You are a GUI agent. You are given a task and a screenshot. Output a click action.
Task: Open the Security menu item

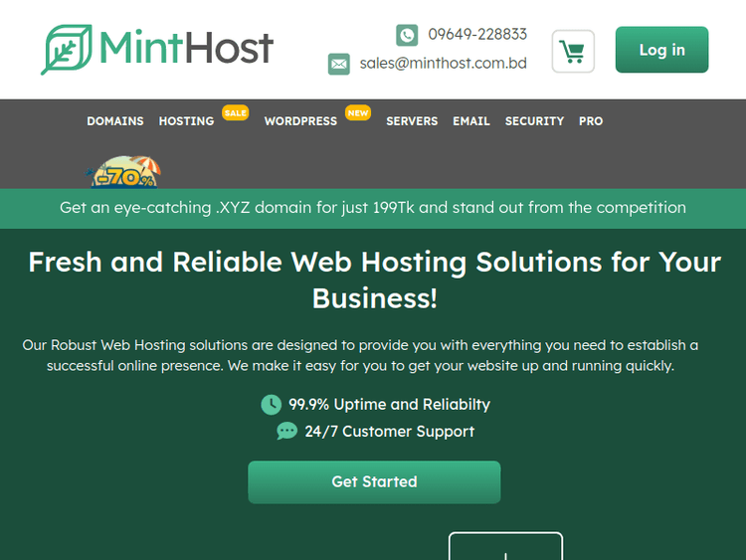534,121
